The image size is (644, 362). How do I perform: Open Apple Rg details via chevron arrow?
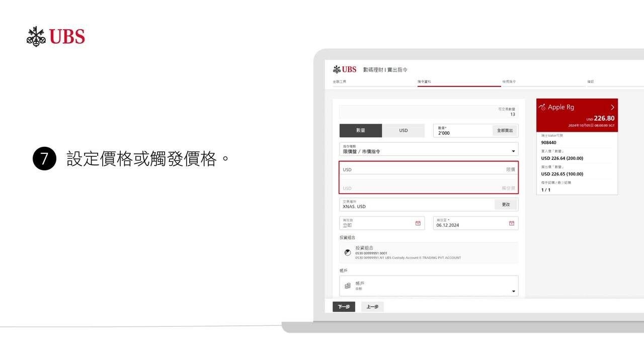click(612, 107)
